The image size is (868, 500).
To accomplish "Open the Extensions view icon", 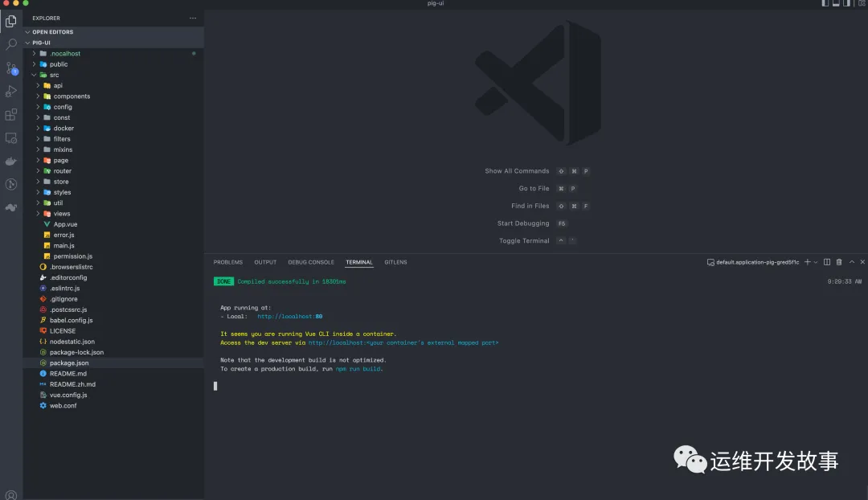I will (x=11, y=115).
